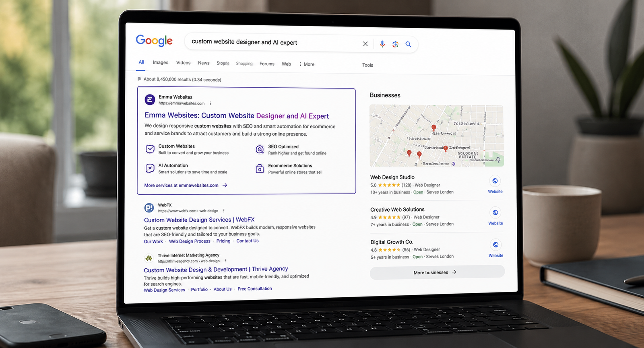Open Creative Web Solutions business listing
Image resolution: width=644 pixels, height=348 pixels.
(x=397, y=210)
